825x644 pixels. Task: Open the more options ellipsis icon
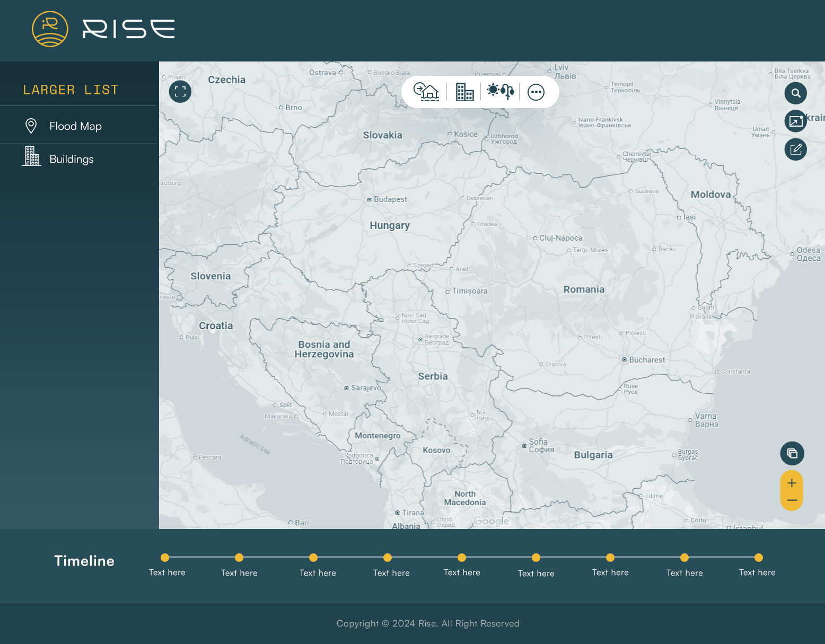(x=536, y=92)
